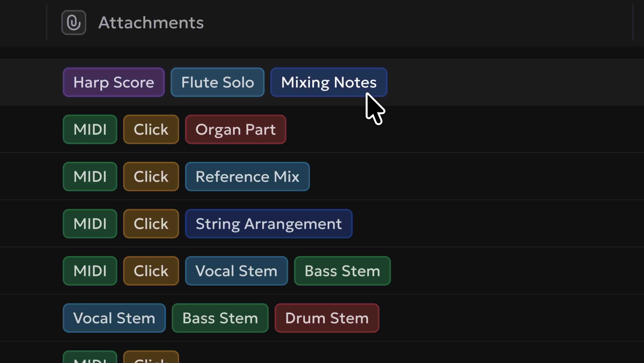
Task: Click the Drum Stem attachment
Action: coord(326,318)
